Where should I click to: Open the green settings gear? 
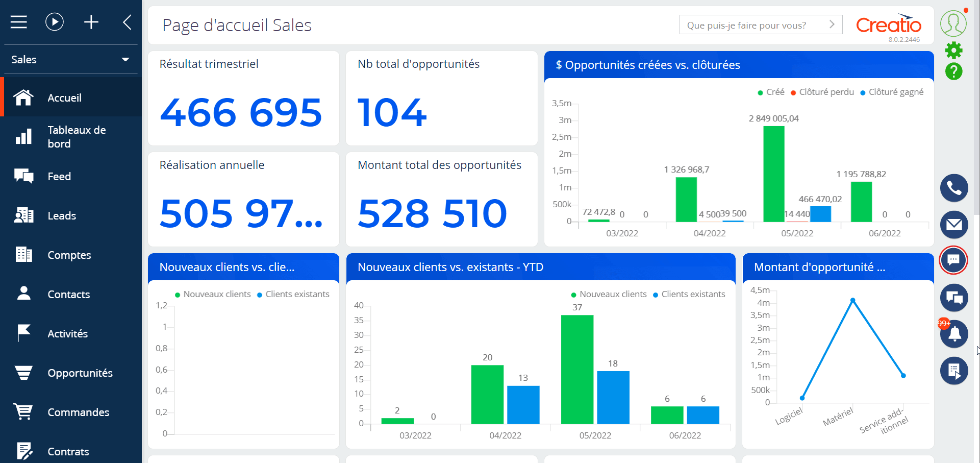point(953,50)
